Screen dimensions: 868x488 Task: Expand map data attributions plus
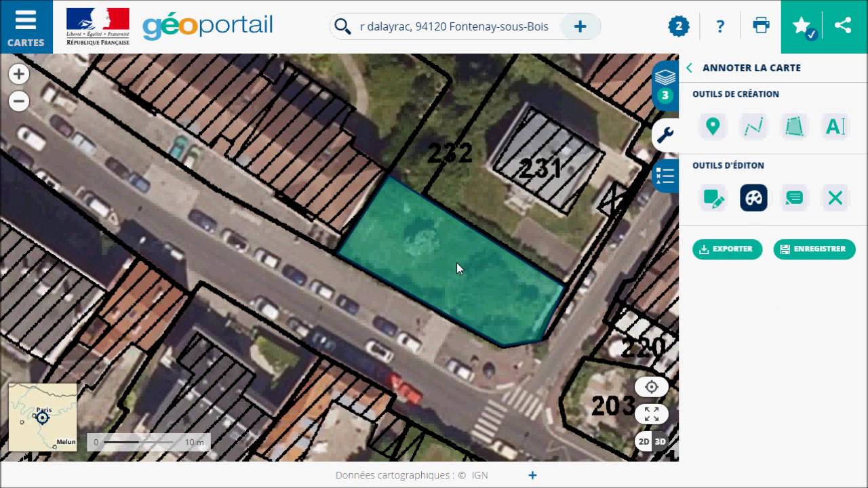coord(532,475)
